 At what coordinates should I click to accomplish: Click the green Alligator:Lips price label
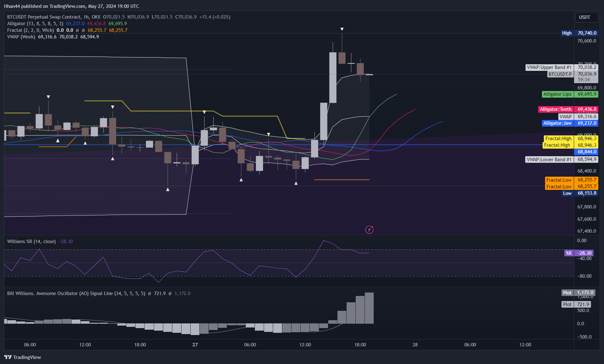tap(570, 94)
